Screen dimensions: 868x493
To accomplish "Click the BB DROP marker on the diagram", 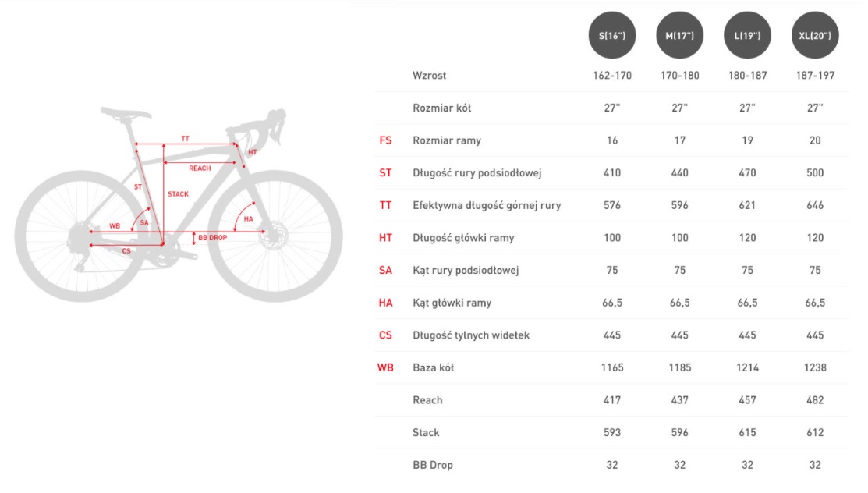I will 212,237.
